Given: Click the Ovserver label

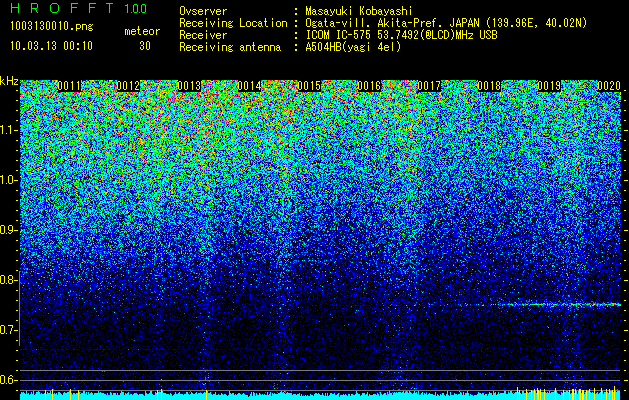Looking at the screenshot, I should [x=203, y=11].
